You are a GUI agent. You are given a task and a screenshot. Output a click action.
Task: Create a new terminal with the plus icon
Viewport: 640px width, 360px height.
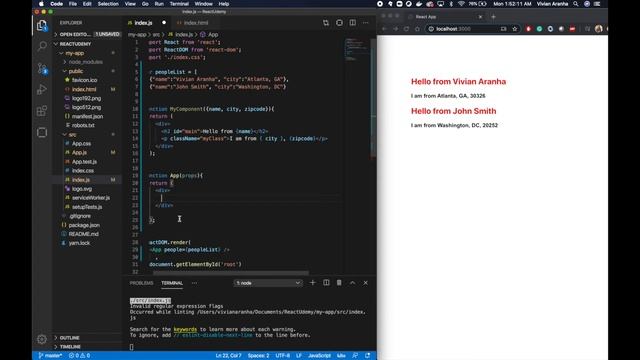coord(312,282)
